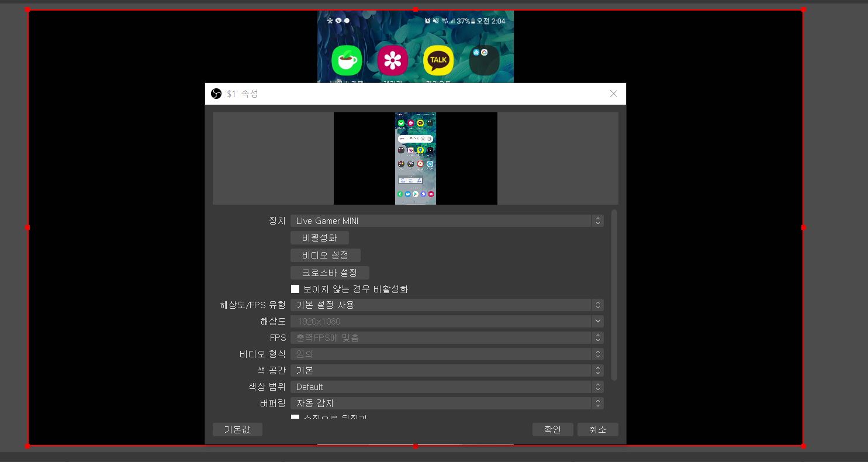Image resolution: width=868 pixels, height=462 pixels.
Task: Open the 비디오 형식 dropdown
Action: point(447,354)
